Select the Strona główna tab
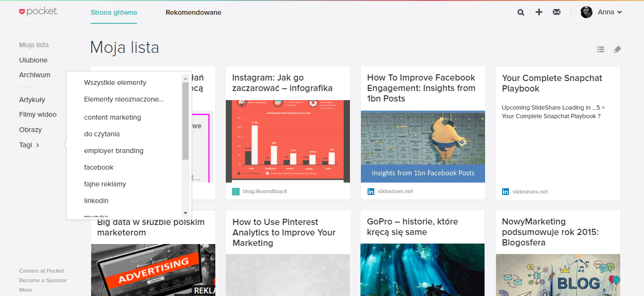 tap(114, 12)
